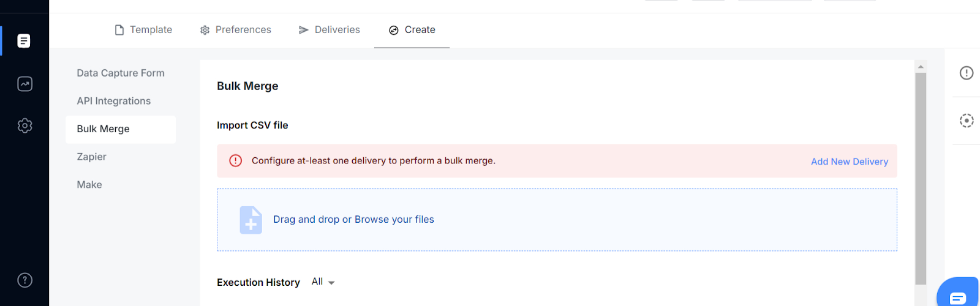Viewport: 980px width, 306px height.
Task: Open Data Capture Form section
Action: (121, 73)
